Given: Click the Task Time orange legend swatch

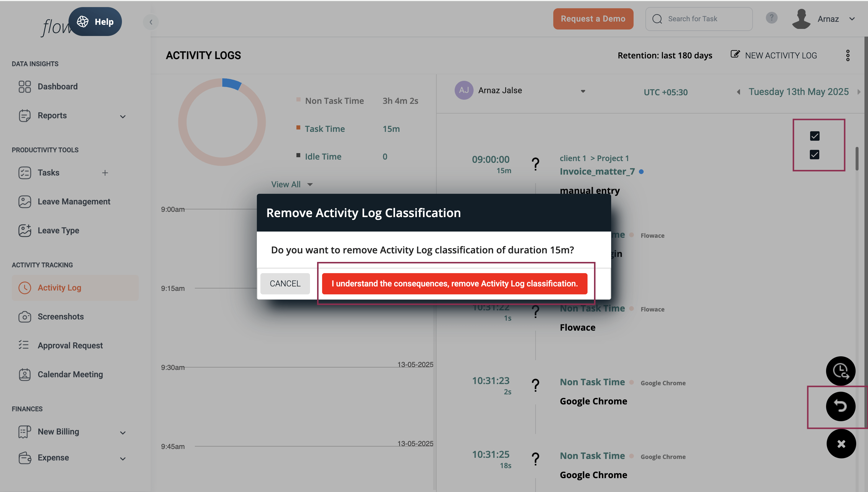Looking at the screenshot, I should pos(298,127).
